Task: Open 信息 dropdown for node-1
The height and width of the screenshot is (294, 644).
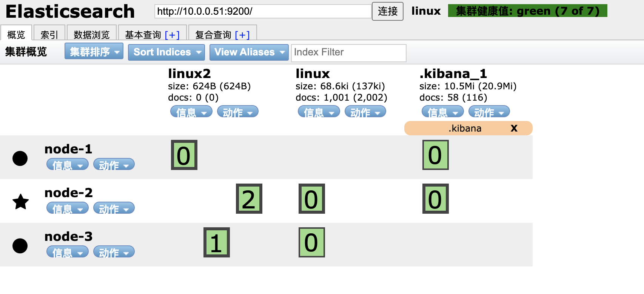Action: (x=68, y=164)
